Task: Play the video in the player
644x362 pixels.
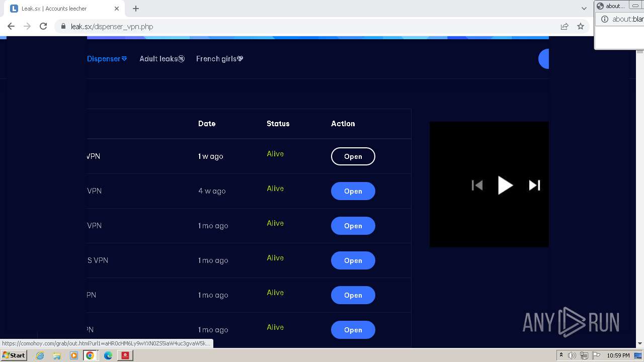Action: click(505, 186)
